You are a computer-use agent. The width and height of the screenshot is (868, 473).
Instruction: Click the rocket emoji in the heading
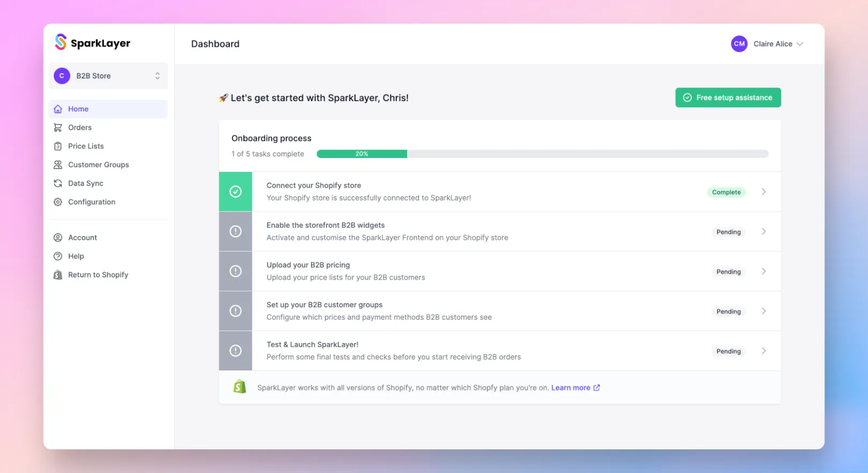[223, 98]
